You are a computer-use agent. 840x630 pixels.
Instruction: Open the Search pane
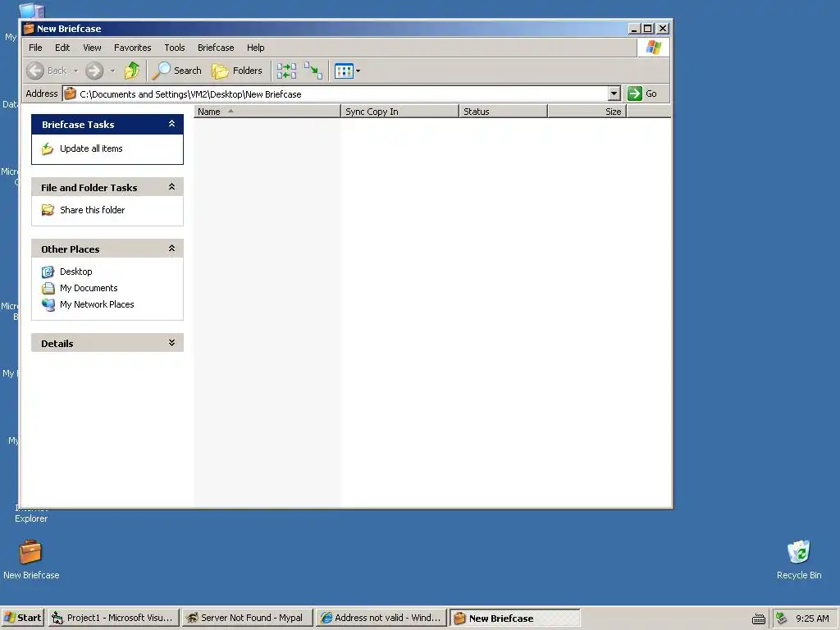pos(177,71)
